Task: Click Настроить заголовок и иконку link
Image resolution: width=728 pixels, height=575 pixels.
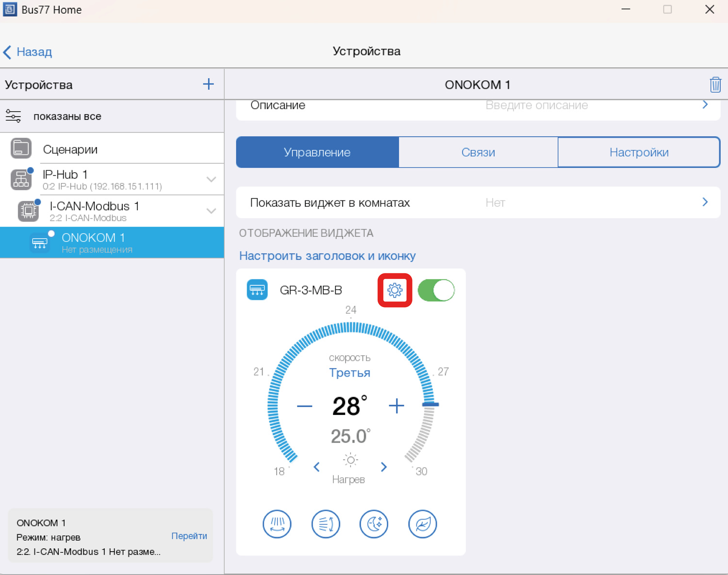Action: pyautogui.click(x=327, y=256)
